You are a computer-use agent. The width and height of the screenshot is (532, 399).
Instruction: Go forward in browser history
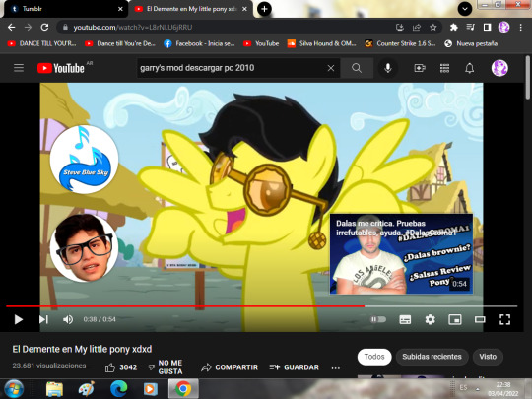tap(28, 28)
